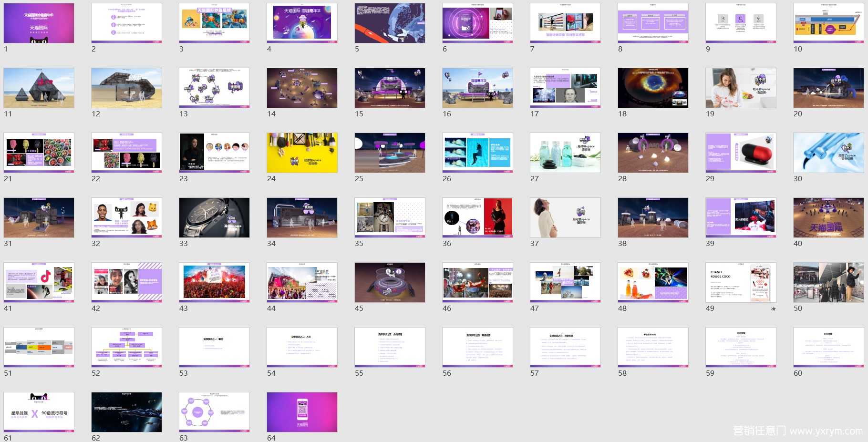Pick slide 26 blue underwater thumbnail
Image resolution: width=868 pixels, height=442 pixels.
477,153
